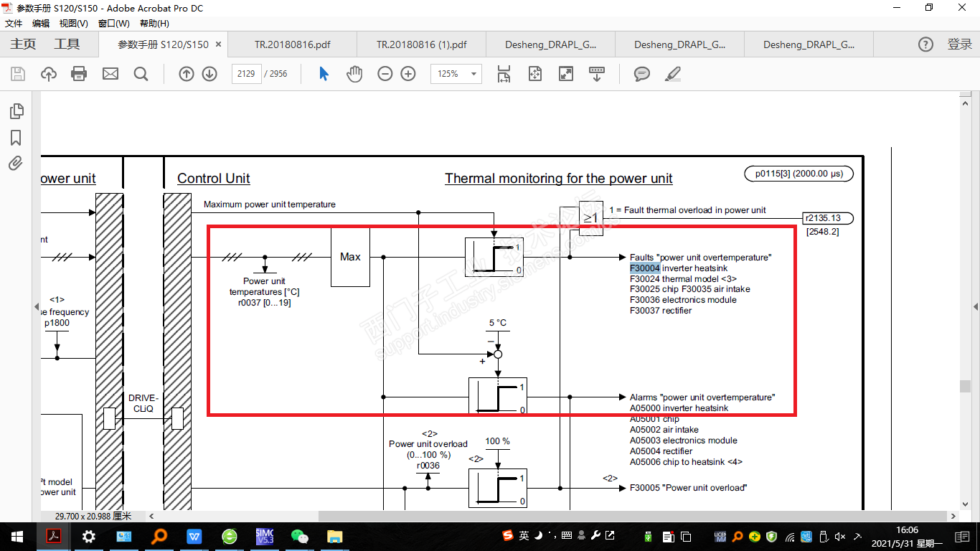Click the p0115[3] (2000.00 µs) label
Screen dimensions: 980x551
click(x=799, y=174)
